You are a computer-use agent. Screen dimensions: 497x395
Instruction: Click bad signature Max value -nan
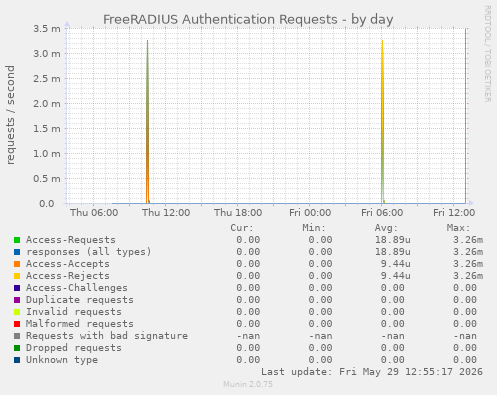coord(465,336)
